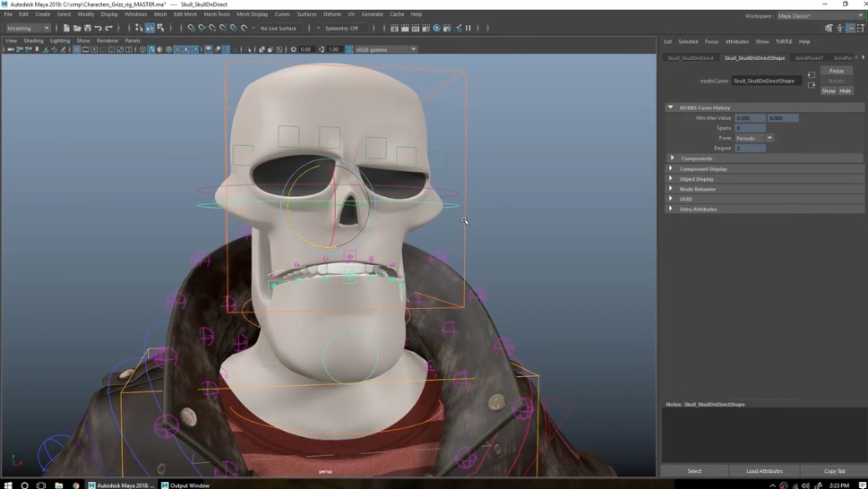Click the Spans value field
Viewport: 868px width, 489px height.
[750, 128]
